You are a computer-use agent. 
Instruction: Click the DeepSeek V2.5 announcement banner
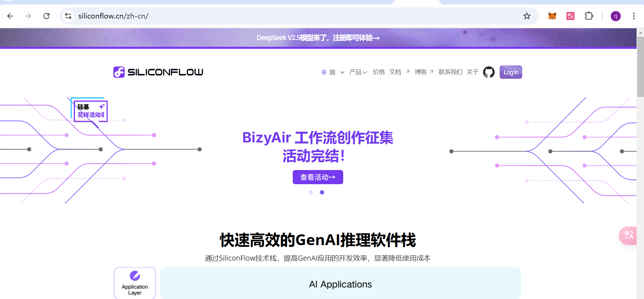point(318,38)
